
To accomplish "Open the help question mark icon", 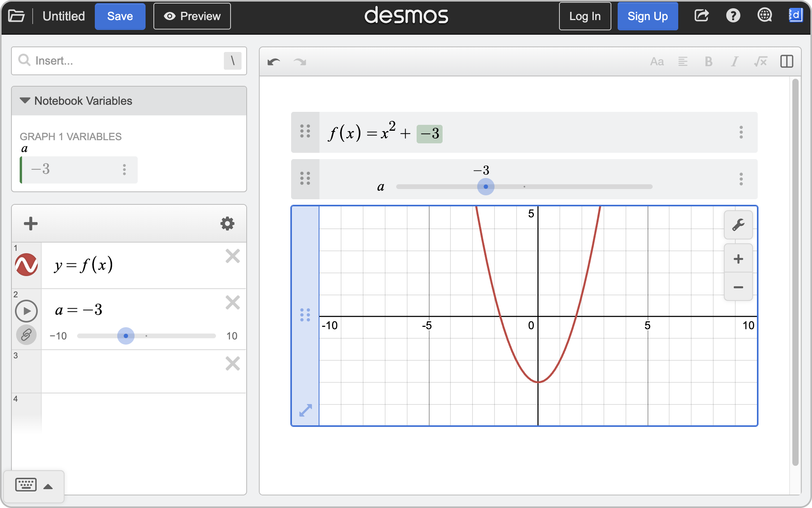I will pos(733,16).
